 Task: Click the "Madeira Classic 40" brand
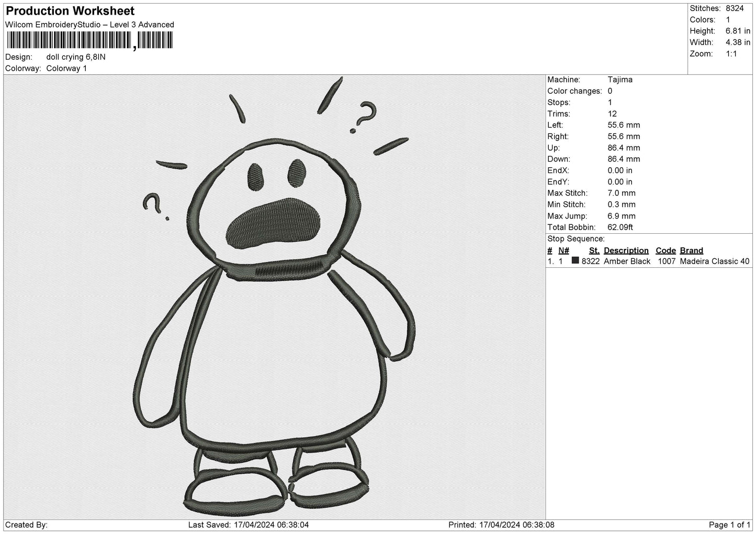(x=715, y=262)
